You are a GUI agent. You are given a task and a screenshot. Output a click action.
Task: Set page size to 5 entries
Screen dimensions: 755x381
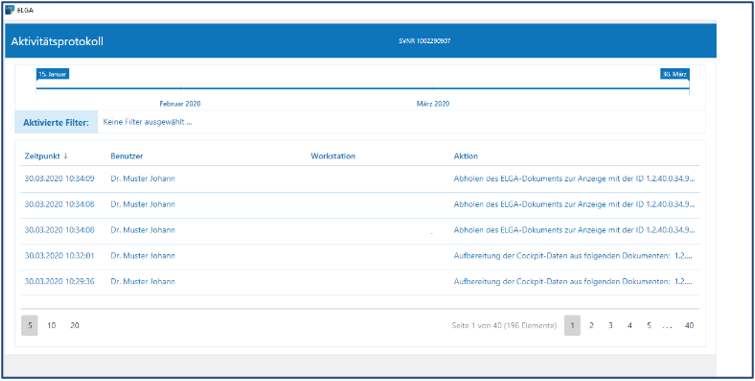click(x=29, y=326)
